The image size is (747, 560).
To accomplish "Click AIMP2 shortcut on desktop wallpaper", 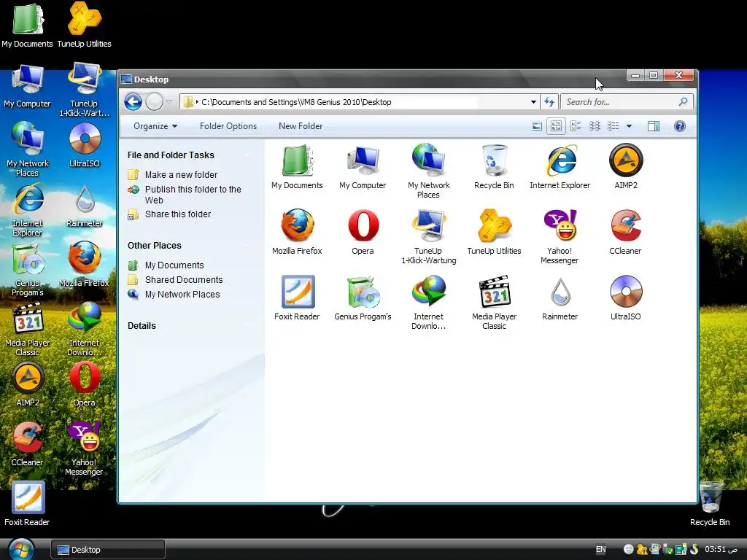I will tap(28, 384).
